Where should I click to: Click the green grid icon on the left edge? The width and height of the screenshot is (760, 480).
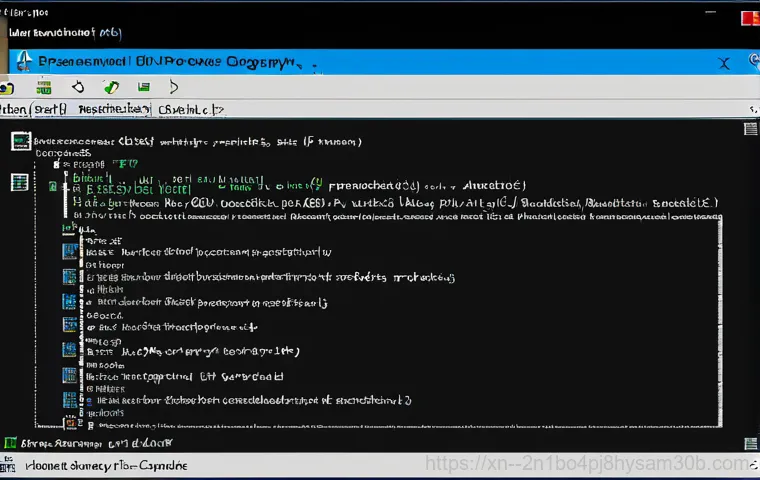click(20, 183)
